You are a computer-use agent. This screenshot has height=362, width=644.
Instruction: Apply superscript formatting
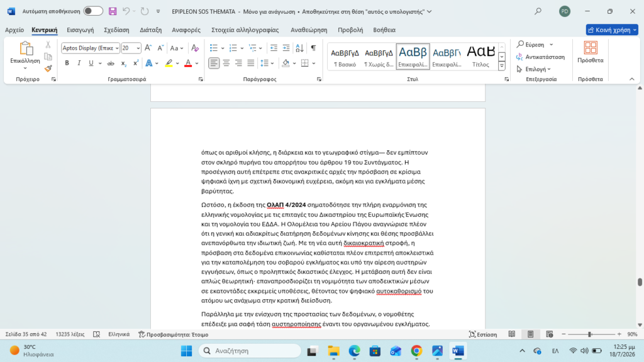pyautogui.click(x=136, y=63)
